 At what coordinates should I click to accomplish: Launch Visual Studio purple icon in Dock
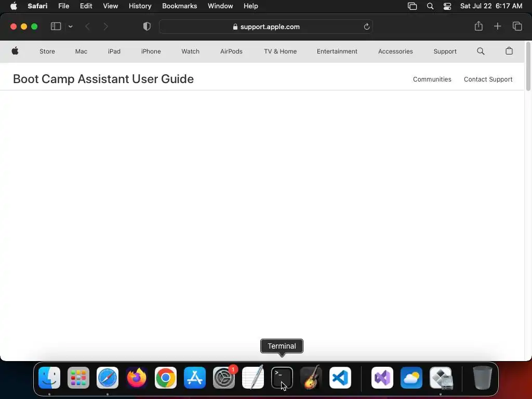tap(382, 377)
